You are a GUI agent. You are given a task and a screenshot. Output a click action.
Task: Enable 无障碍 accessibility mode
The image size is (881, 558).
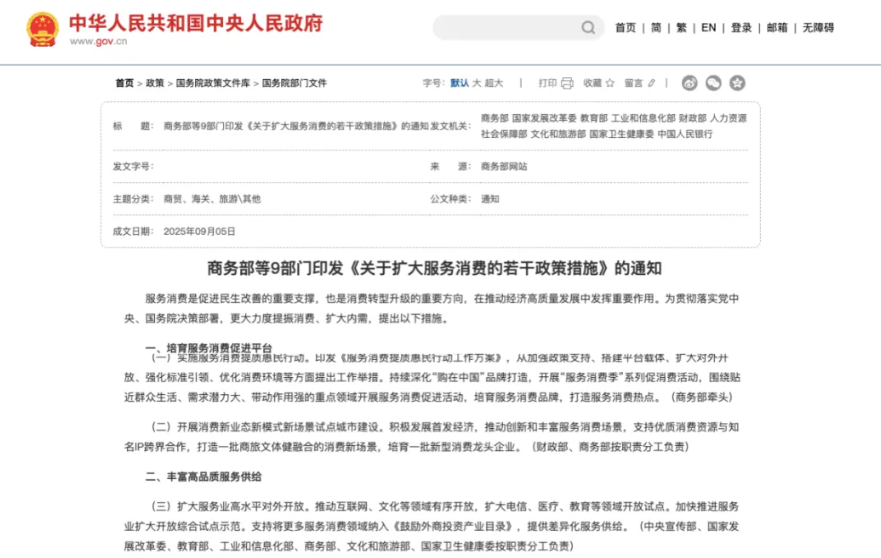tap(818, 28)
